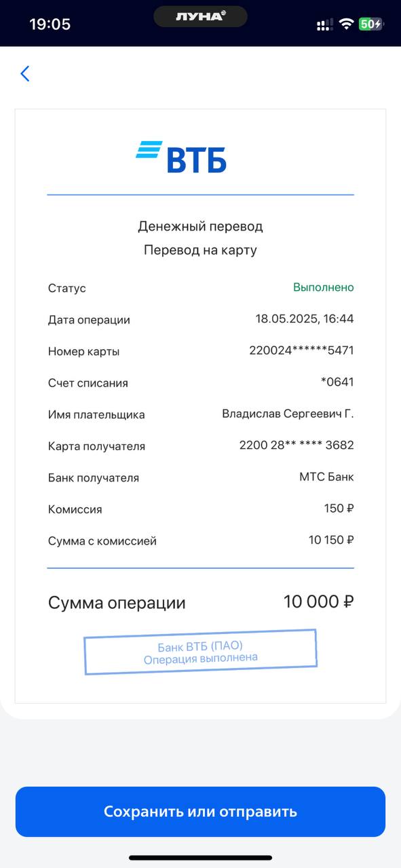Click the VTB logo on the receipt

(181, 157)
